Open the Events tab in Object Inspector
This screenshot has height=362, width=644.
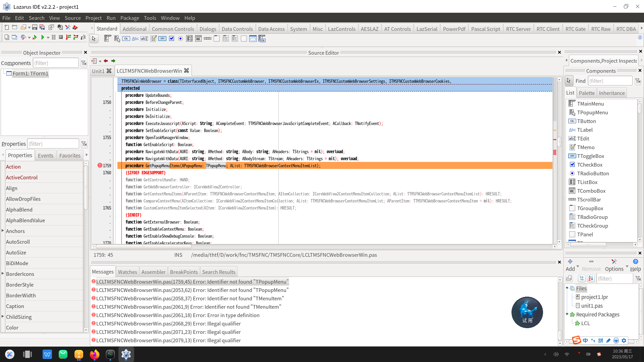[45, 155]
